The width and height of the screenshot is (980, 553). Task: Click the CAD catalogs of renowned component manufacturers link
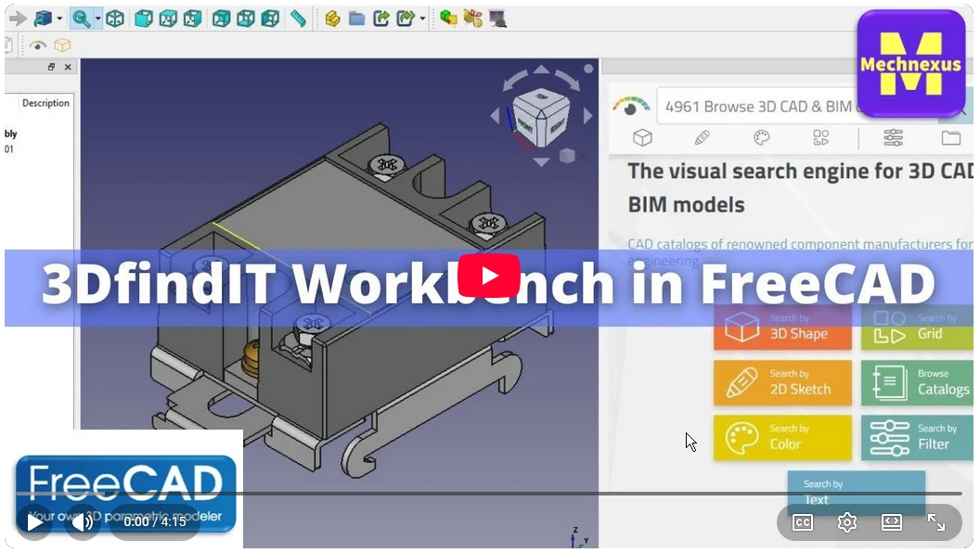800,251
